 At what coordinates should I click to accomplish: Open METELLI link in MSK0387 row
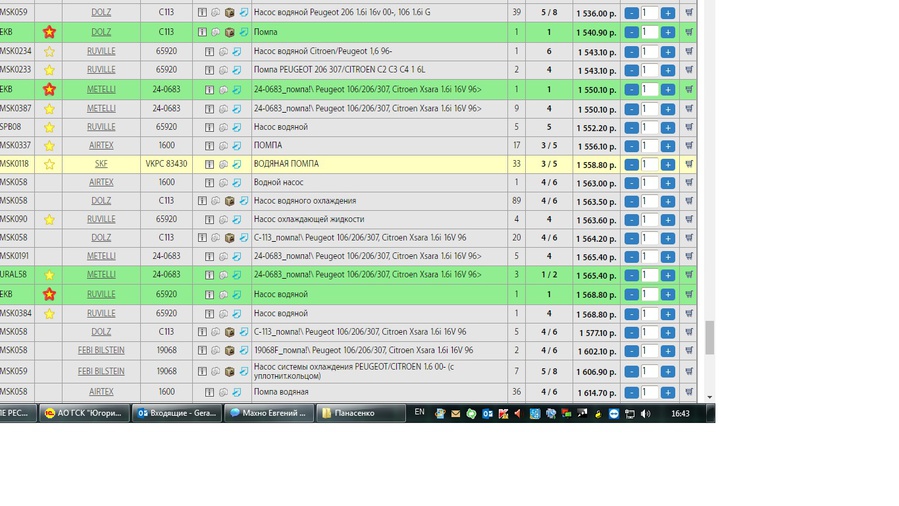(101, 108)
